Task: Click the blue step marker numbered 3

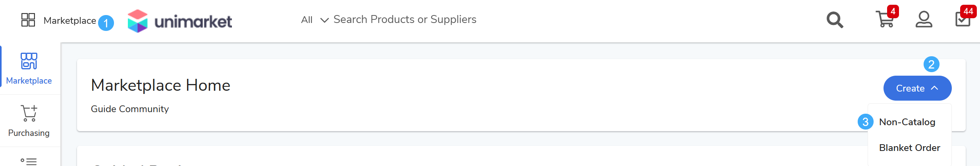Action: click(865, 122)
